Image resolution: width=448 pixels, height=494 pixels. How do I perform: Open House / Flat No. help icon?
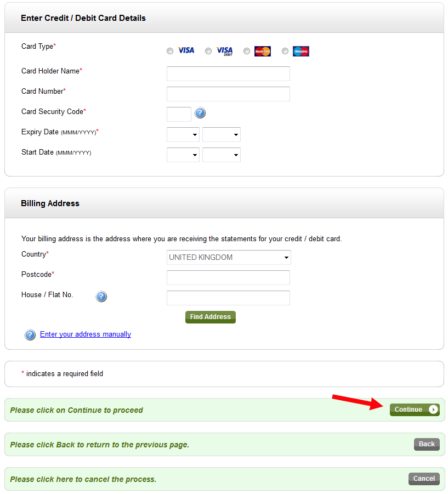101,297
